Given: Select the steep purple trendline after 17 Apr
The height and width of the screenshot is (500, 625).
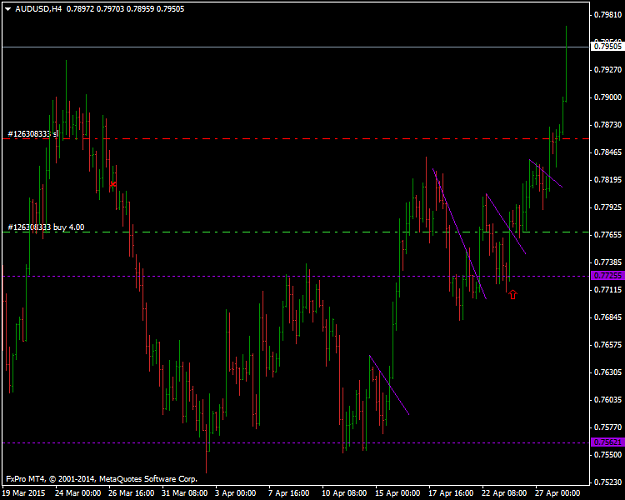Looking at the screenshot, I should point(460,234).
